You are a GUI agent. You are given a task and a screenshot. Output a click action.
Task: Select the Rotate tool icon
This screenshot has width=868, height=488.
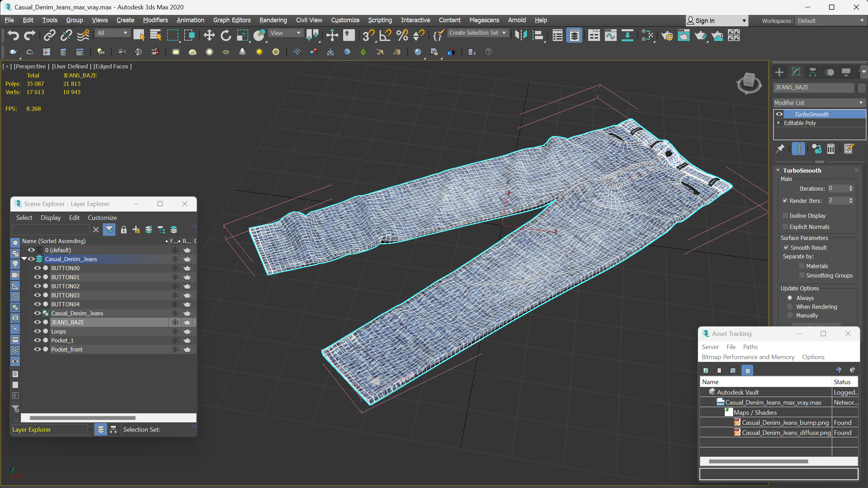click(226, 35)
